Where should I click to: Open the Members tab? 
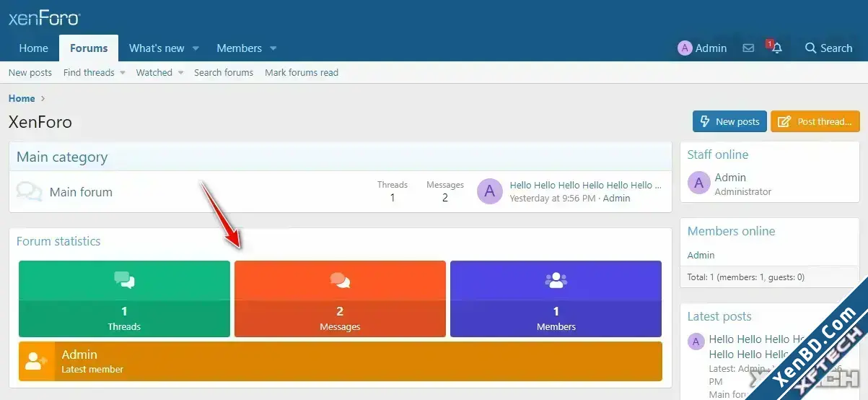[x=239, y=48]
